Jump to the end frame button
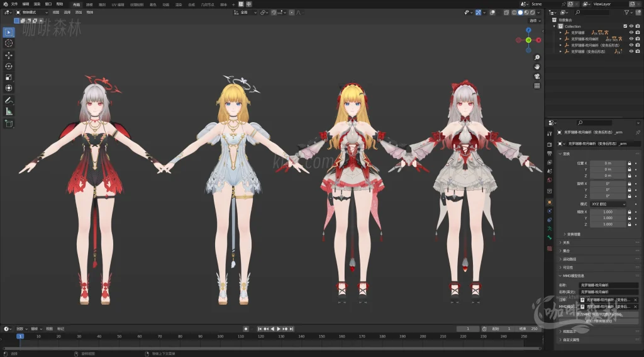644x357 pixels. [291, 329]
